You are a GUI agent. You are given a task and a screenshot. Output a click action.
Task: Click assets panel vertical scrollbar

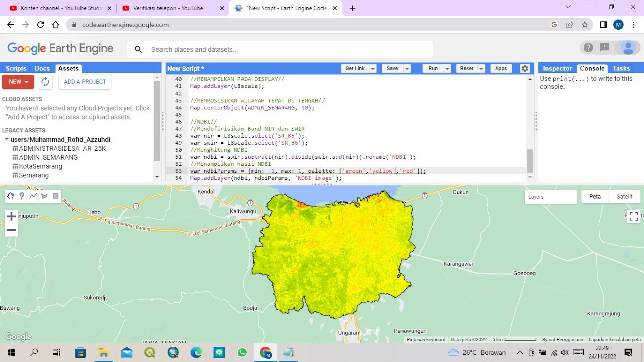click(x=157, y=121)
